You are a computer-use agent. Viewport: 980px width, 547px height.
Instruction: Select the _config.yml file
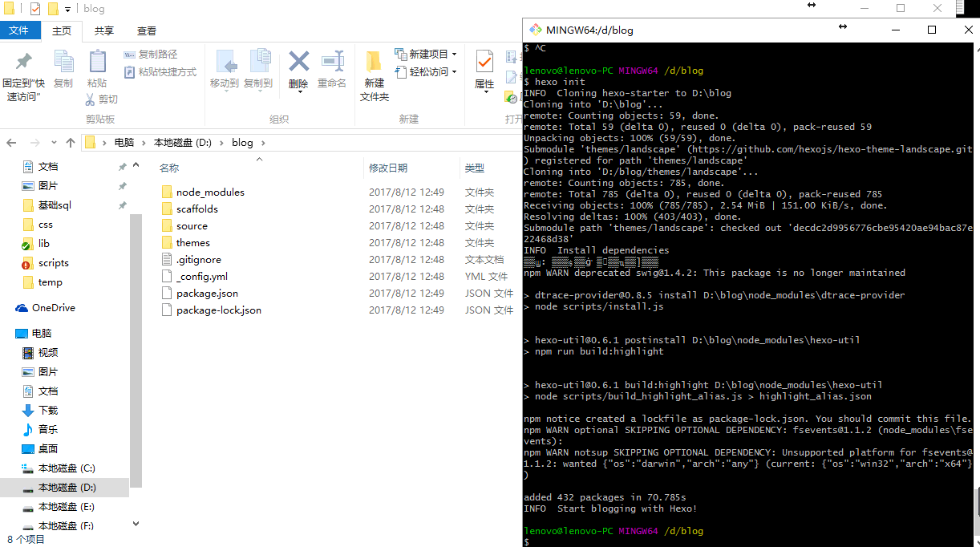point(202,277)
